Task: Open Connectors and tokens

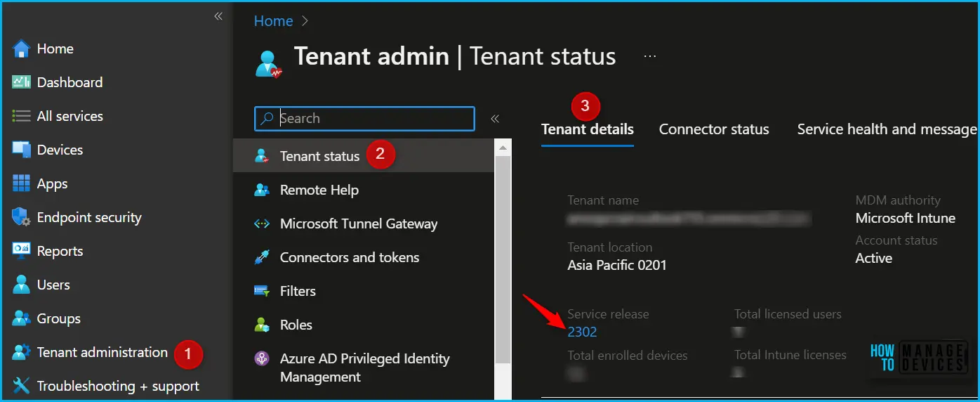Action: pyautogui.click(x=364, y=257)
